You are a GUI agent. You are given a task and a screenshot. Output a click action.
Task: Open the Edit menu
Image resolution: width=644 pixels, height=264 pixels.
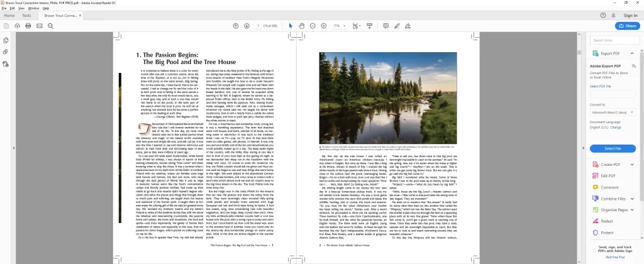tap(13, 8)
